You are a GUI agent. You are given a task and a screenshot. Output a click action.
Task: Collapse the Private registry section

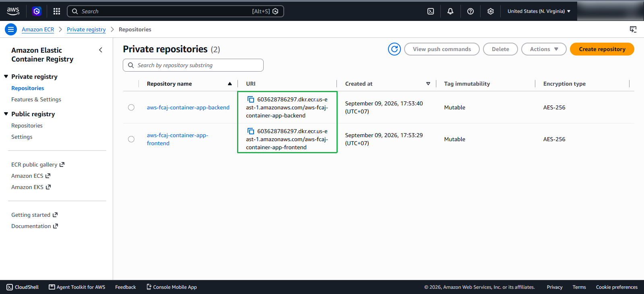(6, 76)
